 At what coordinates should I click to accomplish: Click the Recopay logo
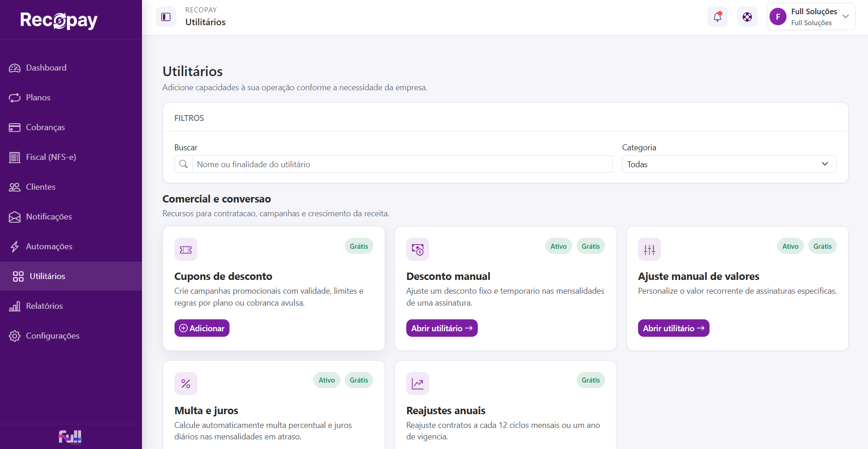tap(59, 20)
